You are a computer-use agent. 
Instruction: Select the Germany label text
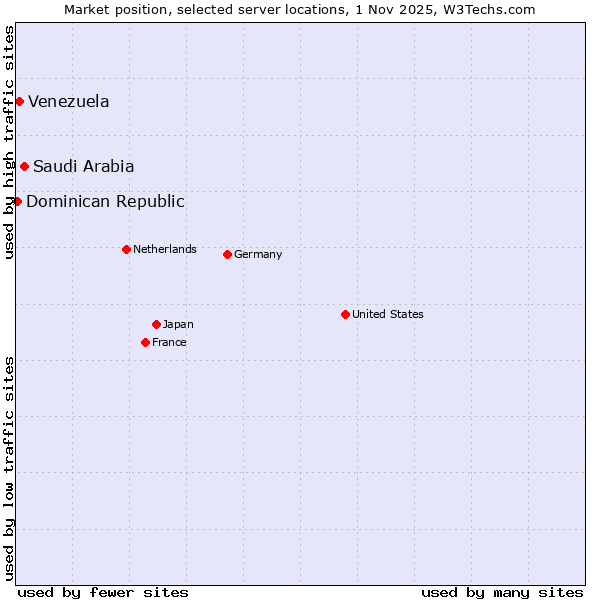[x=257, y=254]
